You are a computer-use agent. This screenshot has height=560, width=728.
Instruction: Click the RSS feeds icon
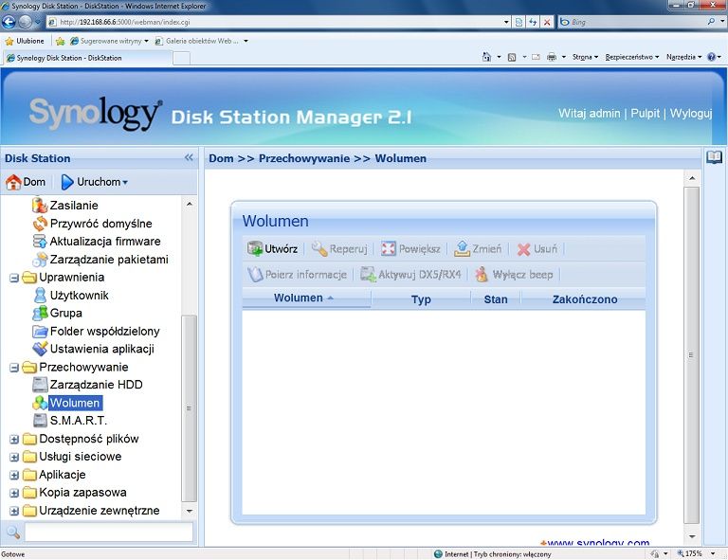pyautogui.click(x=512, y=57)
